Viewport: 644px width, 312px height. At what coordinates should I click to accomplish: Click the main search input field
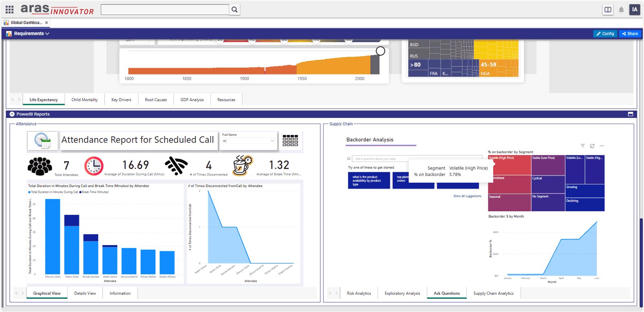[165, 10]
